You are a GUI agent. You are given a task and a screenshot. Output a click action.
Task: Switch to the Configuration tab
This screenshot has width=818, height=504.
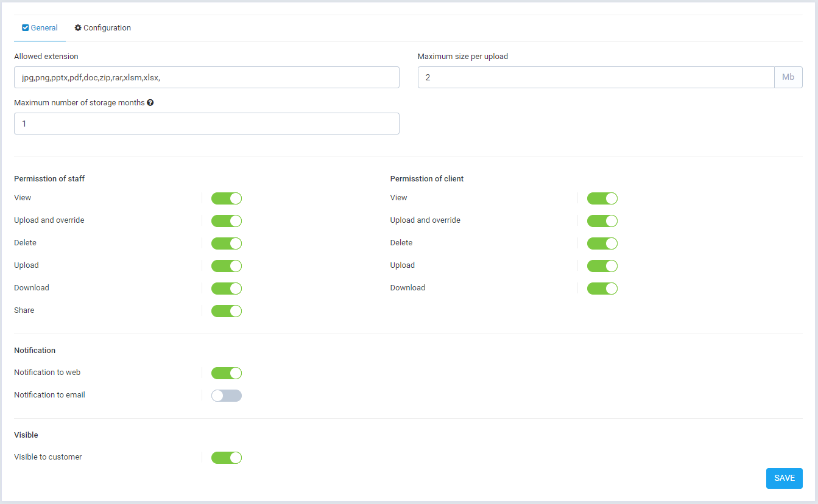[x=102, y=28]
